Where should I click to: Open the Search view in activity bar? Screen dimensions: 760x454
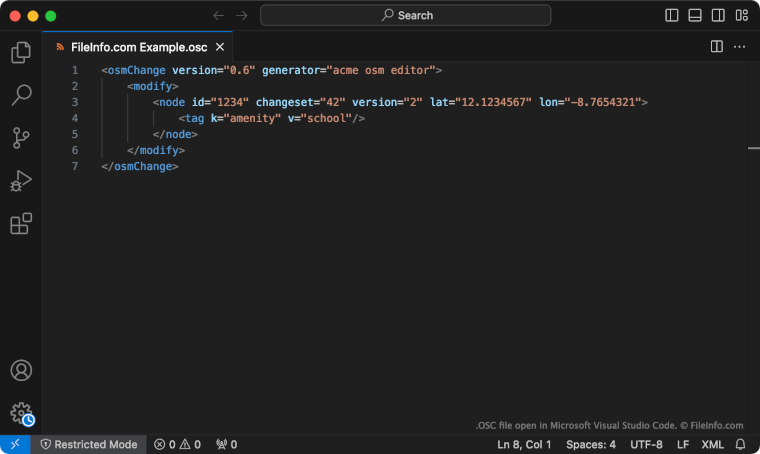pyautogui.click(x=21, y=96)
